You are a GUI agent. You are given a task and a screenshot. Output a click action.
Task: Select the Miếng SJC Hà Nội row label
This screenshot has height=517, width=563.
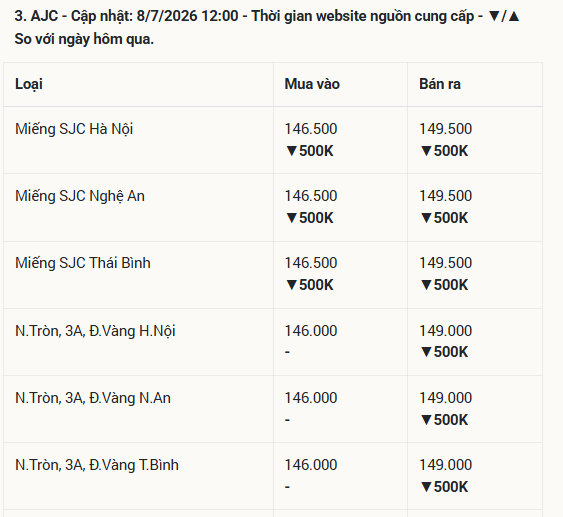(x=74, y=129)
